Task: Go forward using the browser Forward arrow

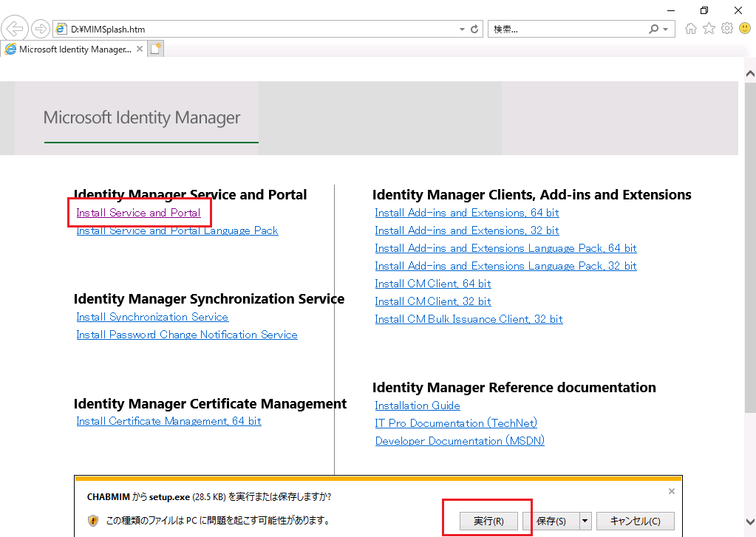Action: point(41,29)
